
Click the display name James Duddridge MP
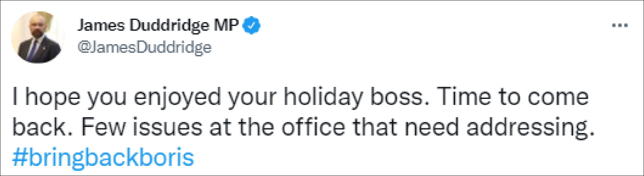click(x=158, y=25)
